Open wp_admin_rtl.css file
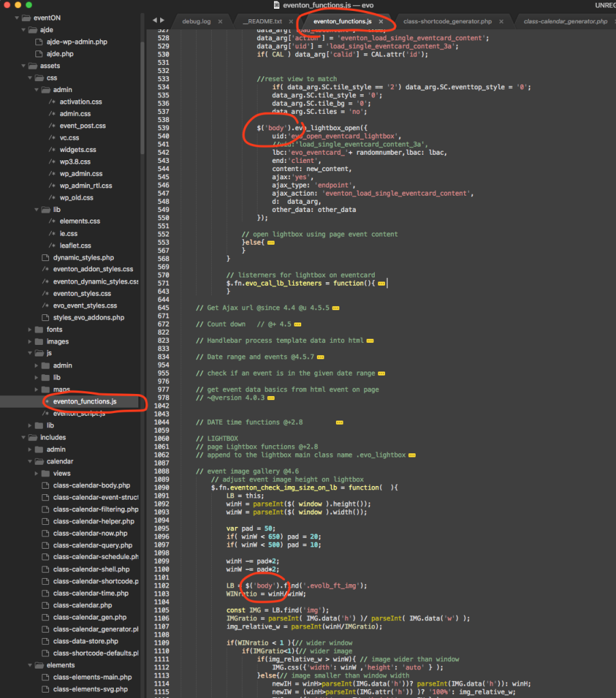 [85, 185]
